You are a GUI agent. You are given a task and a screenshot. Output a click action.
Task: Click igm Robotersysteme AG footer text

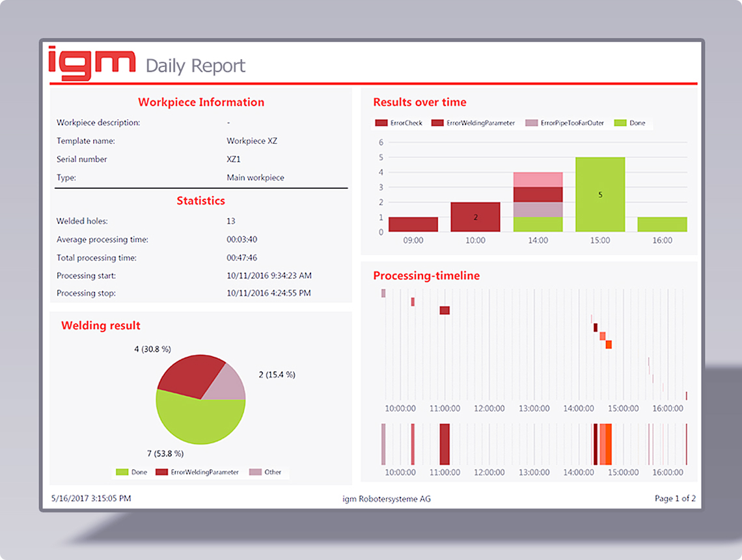pos(387,499)
